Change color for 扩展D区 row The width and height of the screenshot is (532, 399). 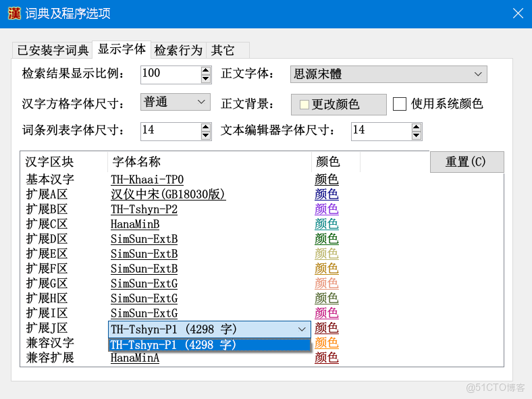pos(327,239)
